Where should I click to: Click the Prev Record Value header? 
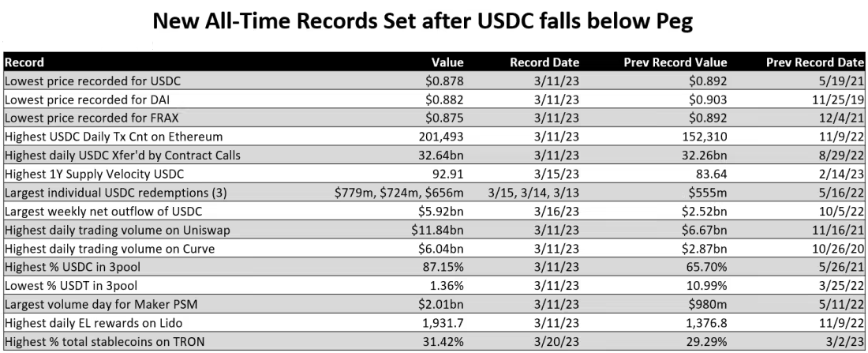[x=675, y=62]
